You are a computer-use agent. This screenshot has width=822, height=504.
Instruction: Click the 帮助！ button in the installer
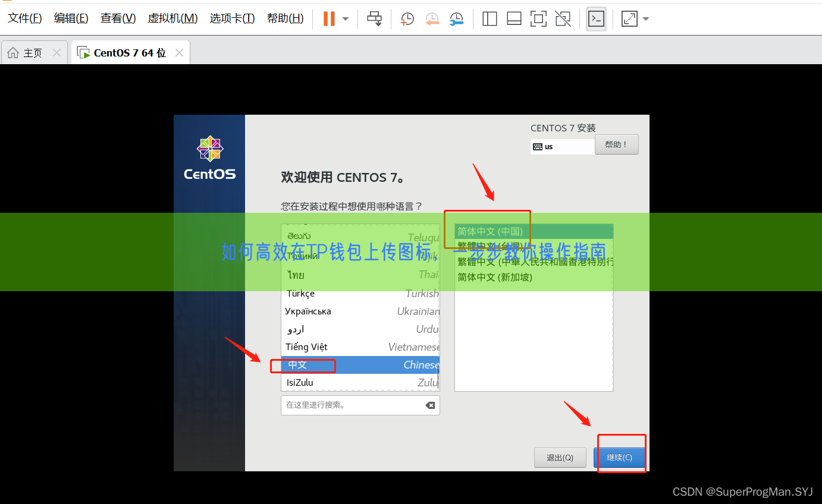[616, 144]
